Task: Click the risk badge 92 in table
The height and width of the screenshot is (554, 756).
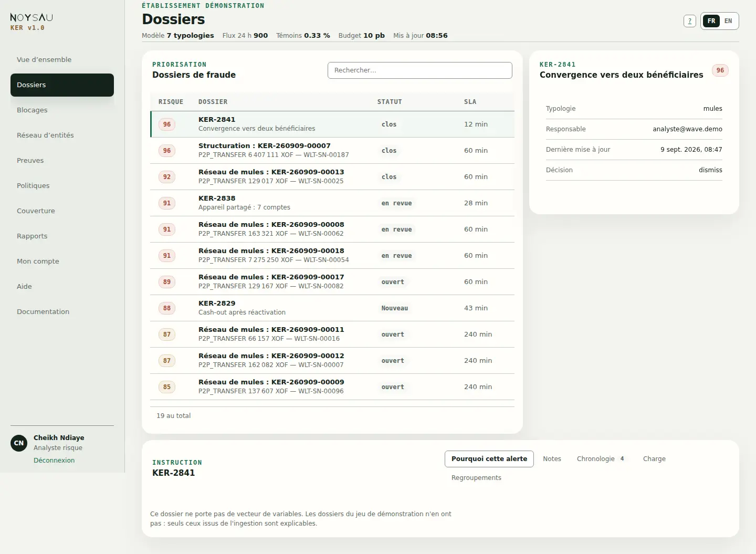Action: click(x=166, y=177)
